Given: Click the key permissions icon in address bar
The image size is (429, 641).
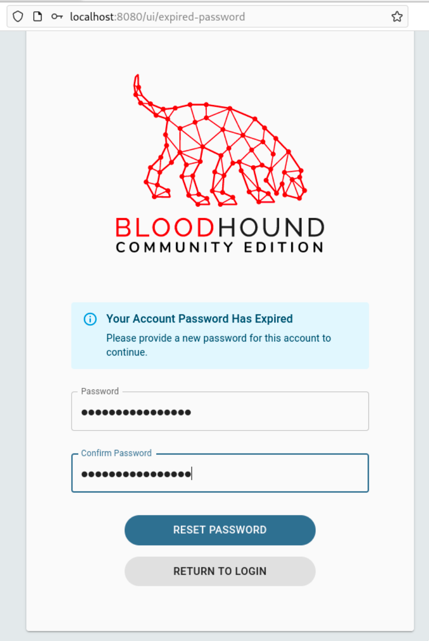Looking at the screenshot, I should (57, 17).
